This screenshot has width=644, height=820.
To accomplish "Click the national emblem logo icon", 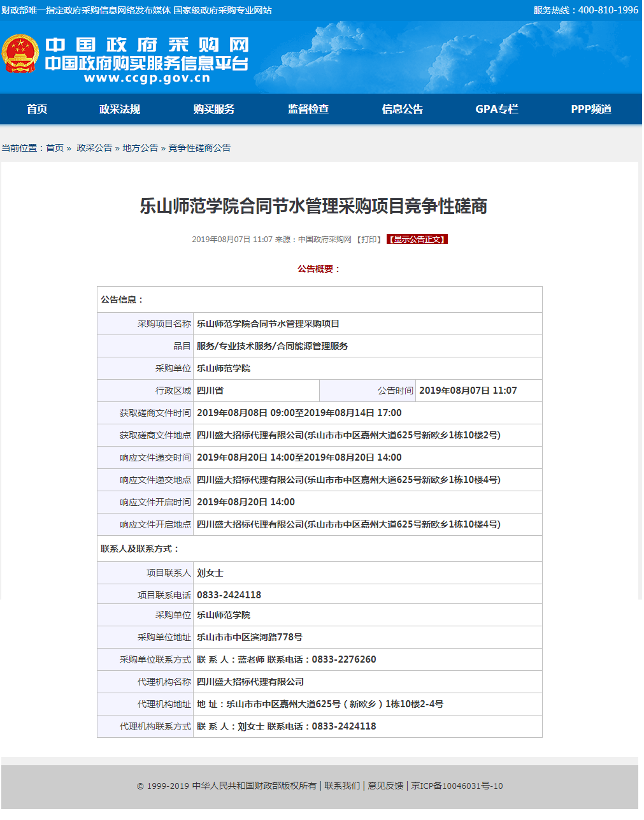I will [x=20, y=54].
